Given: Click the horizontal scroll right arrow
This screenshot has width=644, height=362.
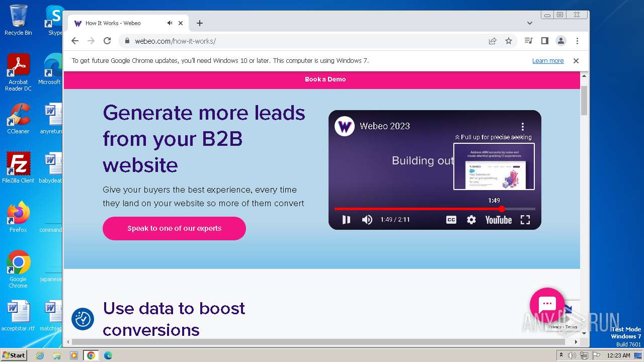Looking at the screenshot, I should pos(576,342).
